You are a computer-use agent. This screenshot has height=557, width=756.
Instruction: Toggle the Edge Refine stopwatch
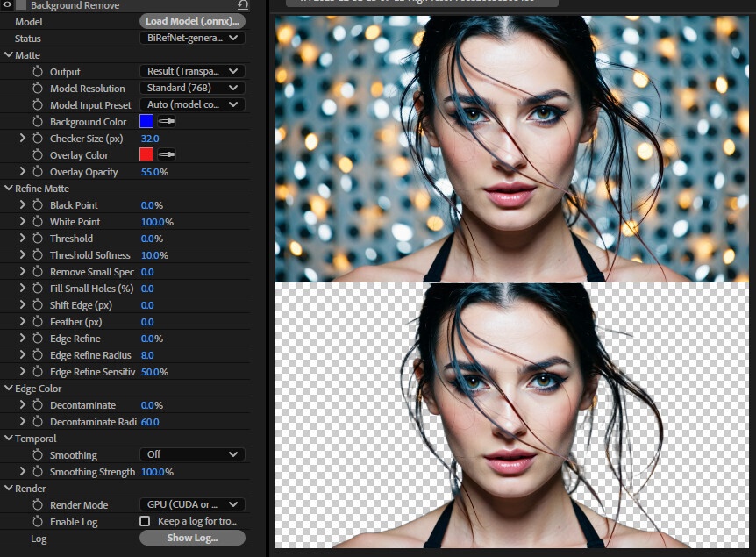pyautogui.click(x=38, y=339)
